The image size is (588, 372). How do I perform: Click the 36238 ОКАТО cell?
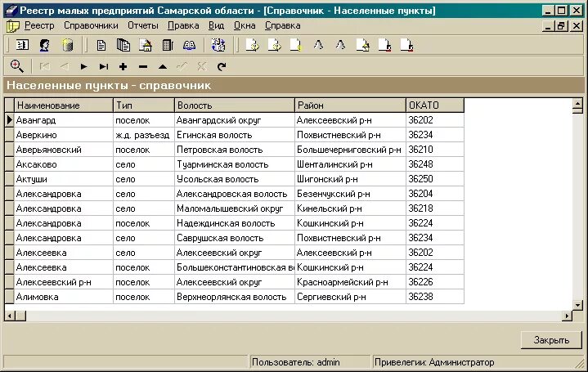tap(435, 297)
